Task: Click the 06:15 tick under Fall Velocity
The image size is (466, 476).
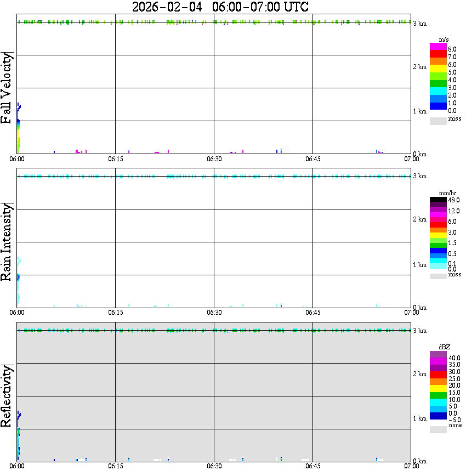Action: (x=115, y=159)
